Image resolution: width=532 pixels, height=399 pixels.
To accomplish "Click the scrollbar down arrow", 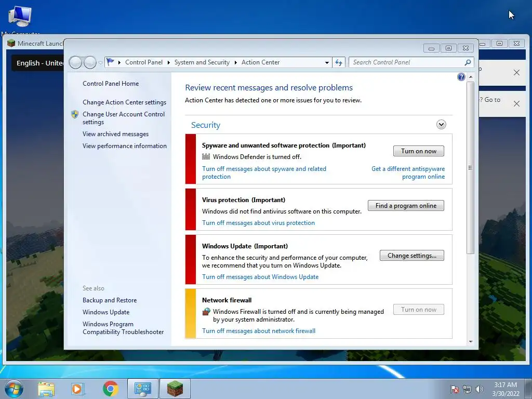I will 471,342.
